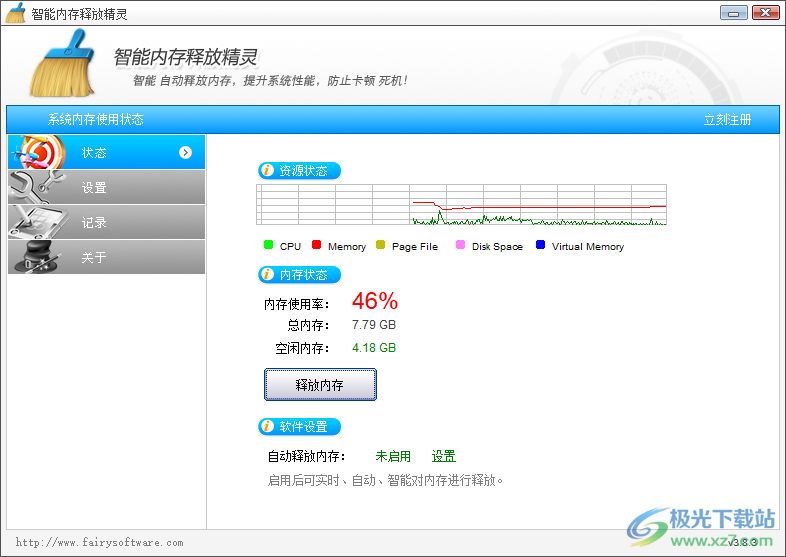Click the info icon next to 软件设置

coord(267,427)
